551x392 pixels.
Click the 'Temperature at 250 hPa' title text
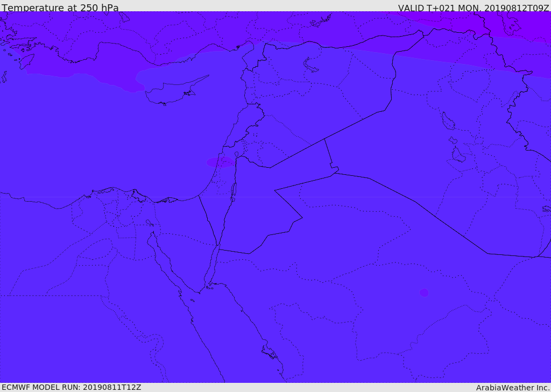click(x=60, y=7)
